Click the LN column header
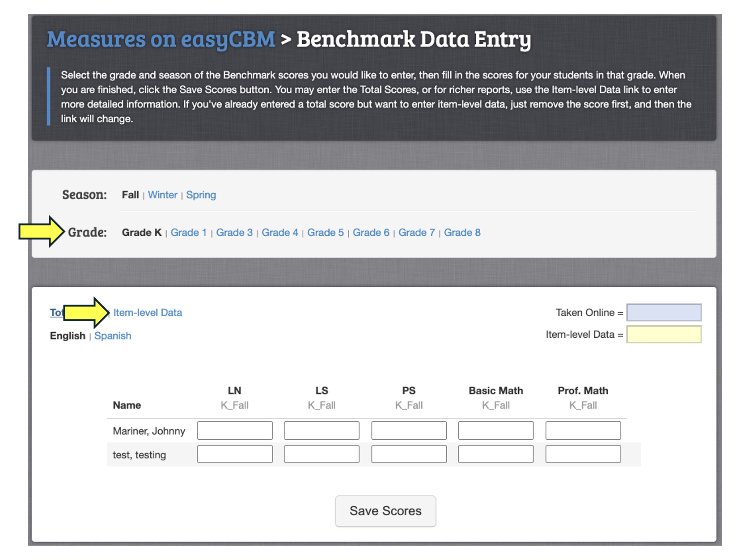The image size is (745, 560). 235,390
